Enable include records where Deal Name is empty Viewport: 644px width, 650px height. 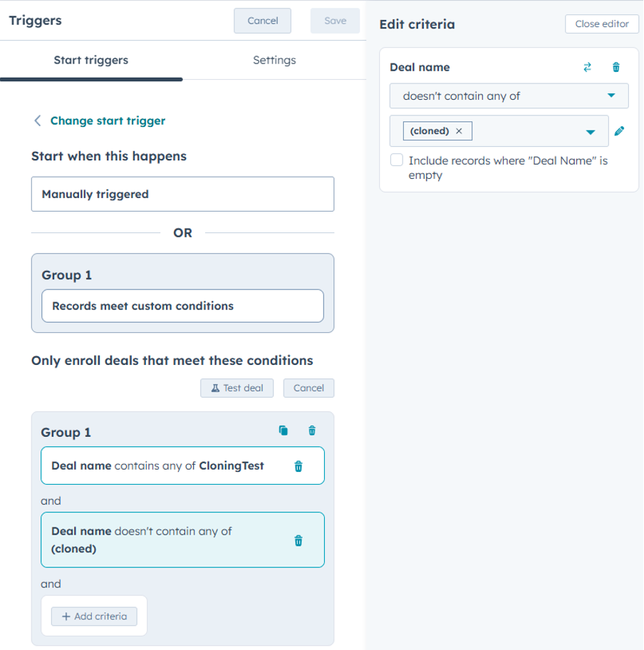[x=397, y=160]
